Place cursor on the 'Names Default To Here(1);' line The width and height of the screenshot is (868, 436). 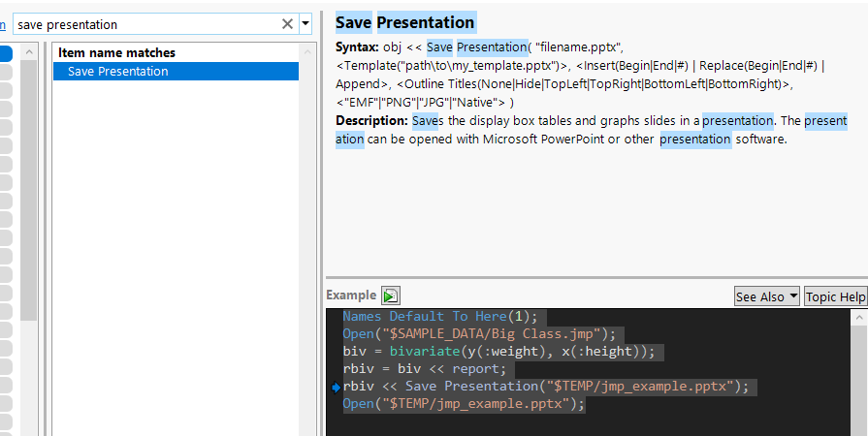pyautogui.click(x=445, y=317)
